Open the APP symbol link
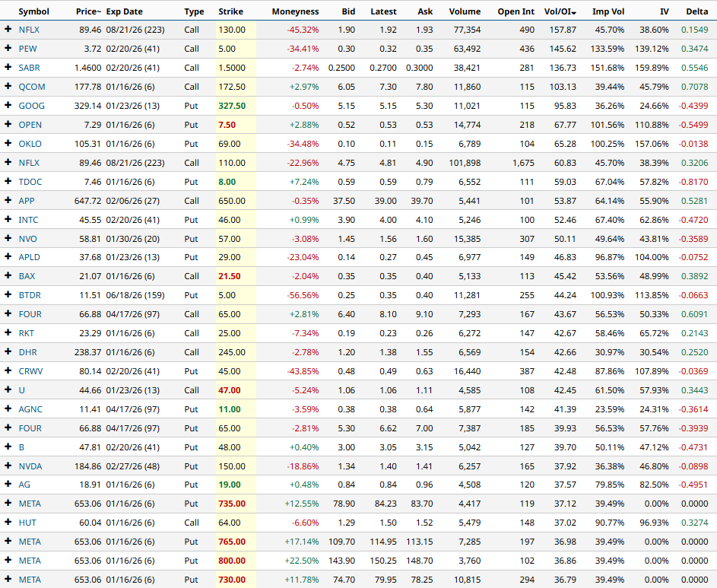The width and height of the screenshot is (717, 588). 27,200
